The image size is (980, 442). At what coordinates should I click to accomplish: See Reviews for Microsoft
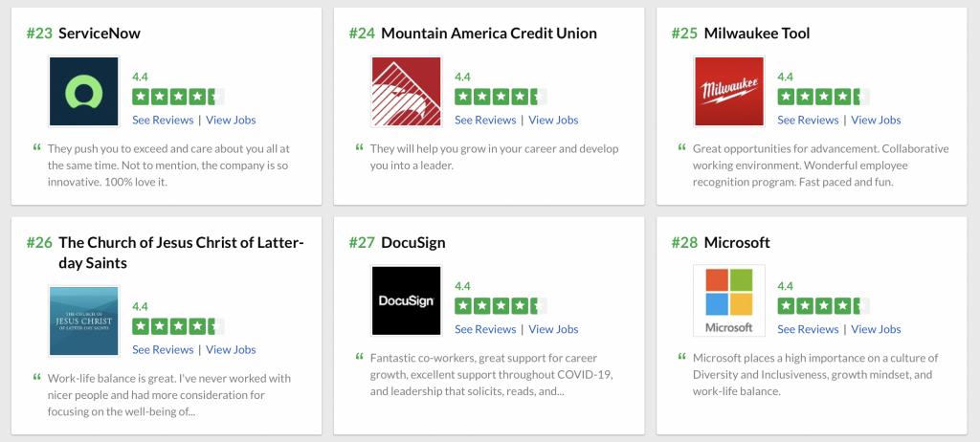click(808, 329)
